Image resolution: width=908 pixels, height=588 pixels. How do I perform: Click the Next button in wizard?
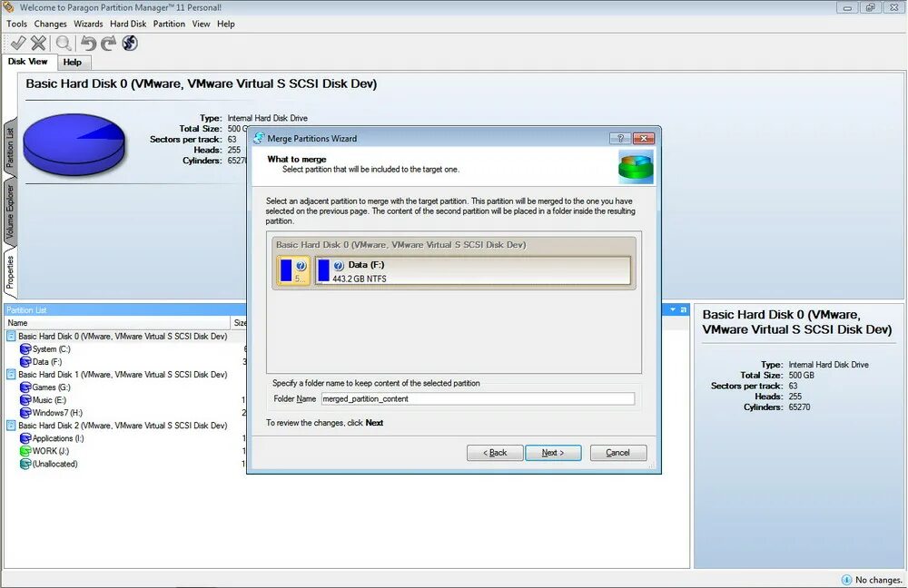[x=553, y=453]
